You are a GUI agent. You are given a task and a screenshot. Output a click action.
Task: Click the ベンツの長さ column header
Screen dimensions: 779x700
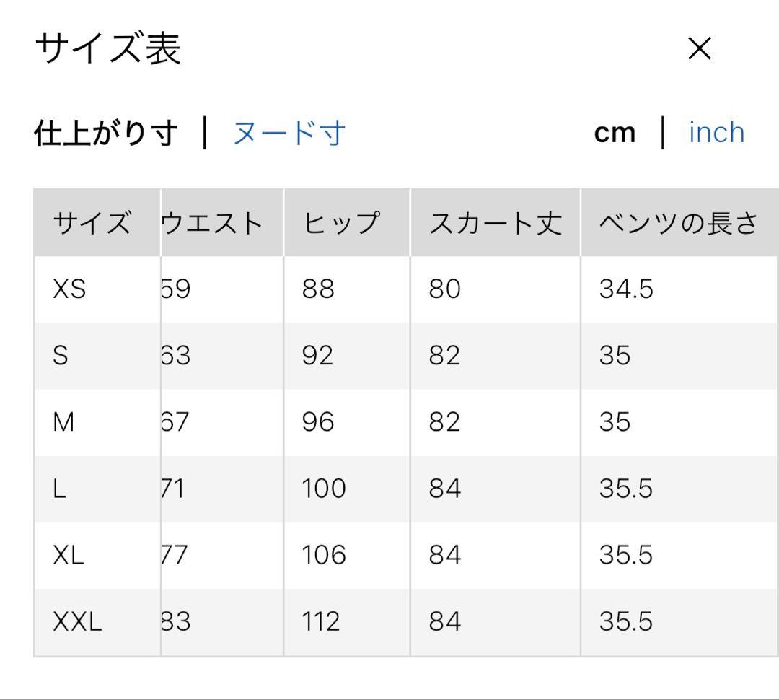point(678,223)
